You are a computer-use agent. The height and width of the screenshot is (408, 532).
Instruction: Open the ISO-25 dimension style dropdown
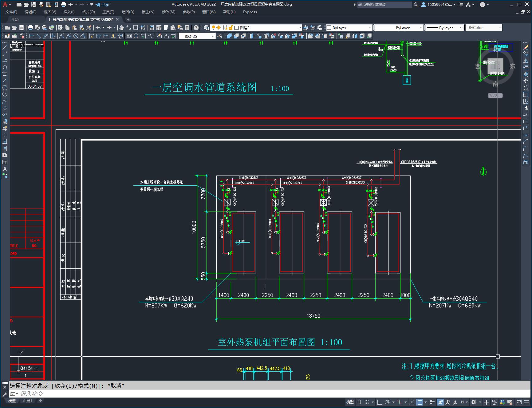197,36
